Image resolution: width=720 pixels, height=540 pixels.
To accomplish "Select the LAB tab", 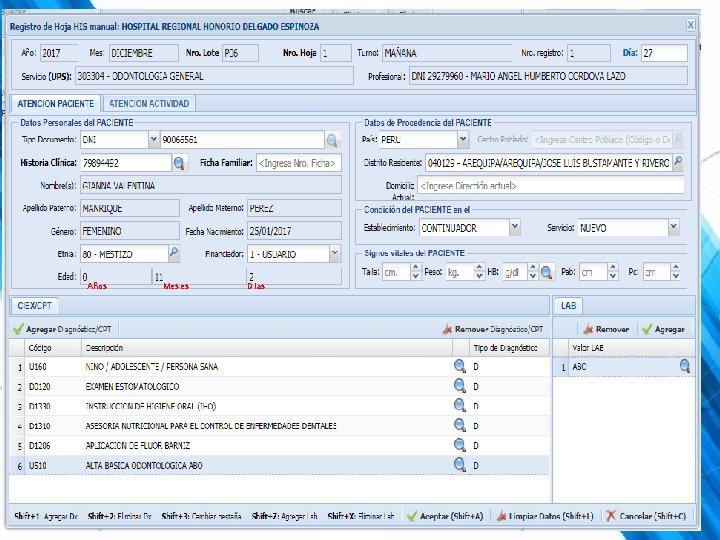I will (568, 305).
